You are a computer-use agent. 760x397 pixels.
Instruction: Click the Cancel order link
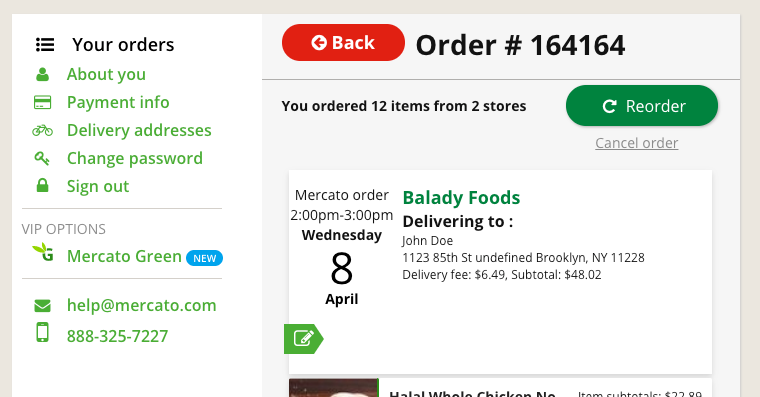pos(636,143)
